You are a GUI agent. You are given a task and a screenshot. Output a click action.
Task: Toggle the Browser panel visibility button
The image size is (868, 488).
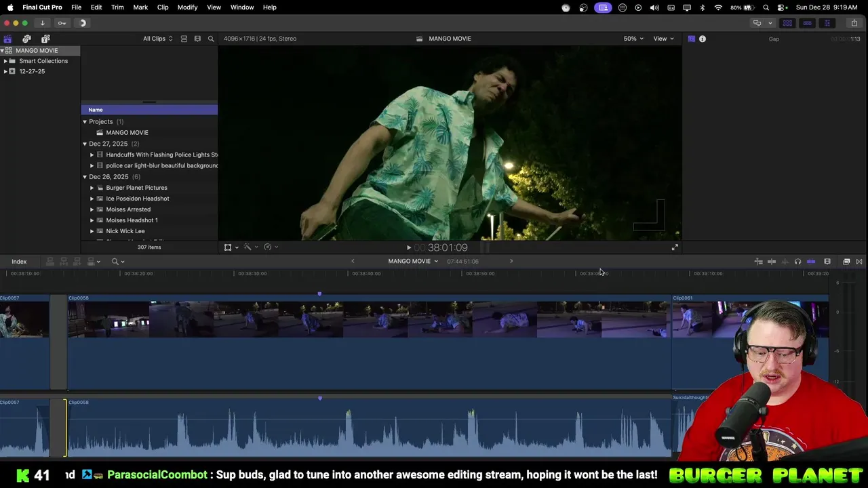(x=787, y=23)
